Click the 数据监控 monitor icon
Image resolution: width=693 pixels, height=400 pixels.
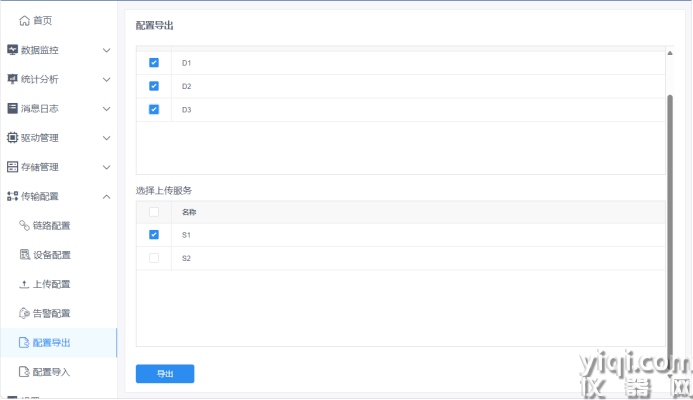(12, 50)
